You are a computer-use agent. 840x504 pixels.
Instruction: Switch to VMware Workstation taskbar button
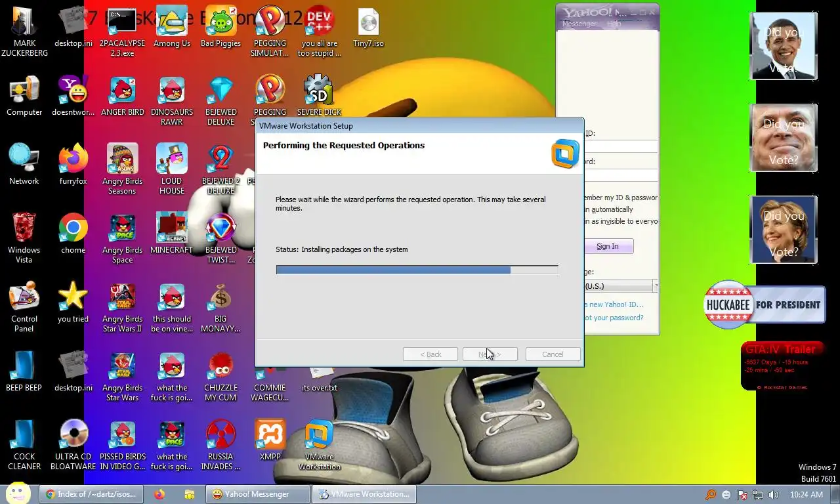pos(364,494)
